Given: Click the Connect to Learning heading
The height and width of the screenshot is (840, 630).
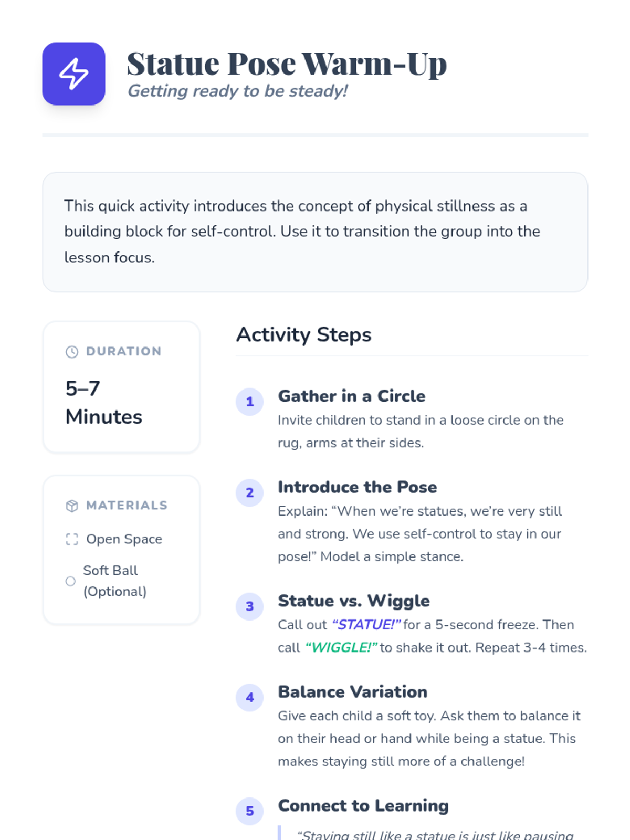Looking at the screenshot, I should point(363,805).
